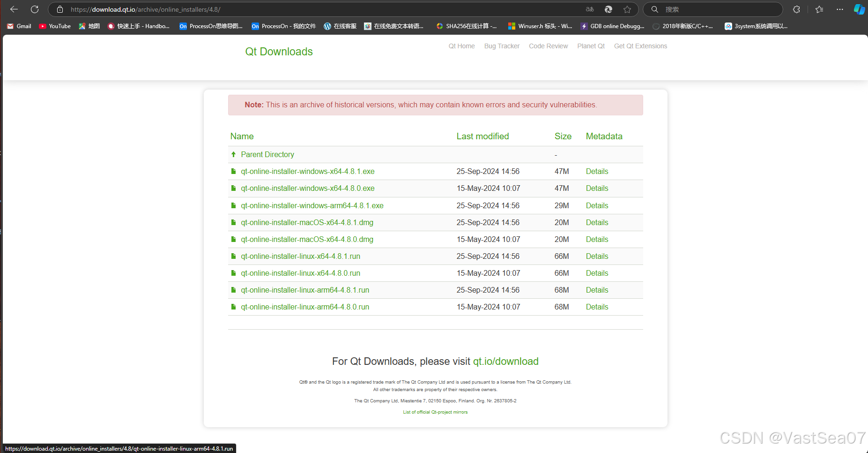Open the Get Qt Extensions navigation link

pyautogui.click(x=640, y=46)
